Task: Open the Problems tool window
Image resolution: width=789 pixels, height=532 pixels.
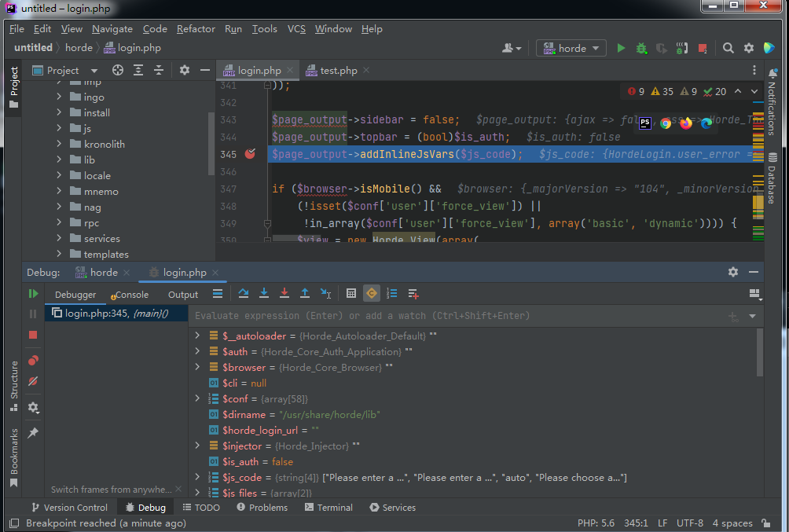Action: click(x=262, y=508)
